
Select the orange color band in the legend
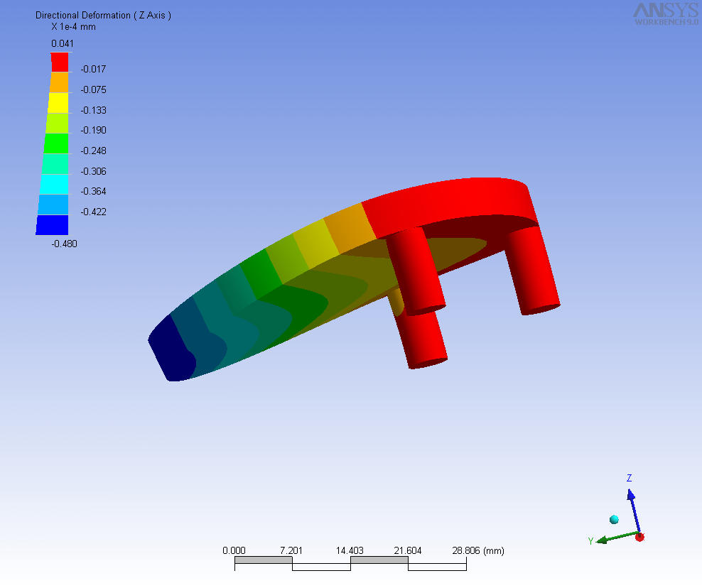(x=58, y=82)
